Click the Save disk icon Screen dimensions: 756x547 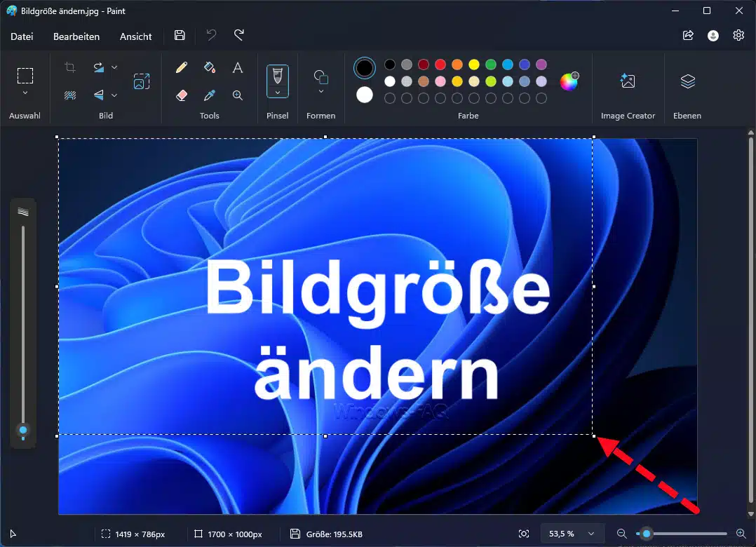coord(180,36)
